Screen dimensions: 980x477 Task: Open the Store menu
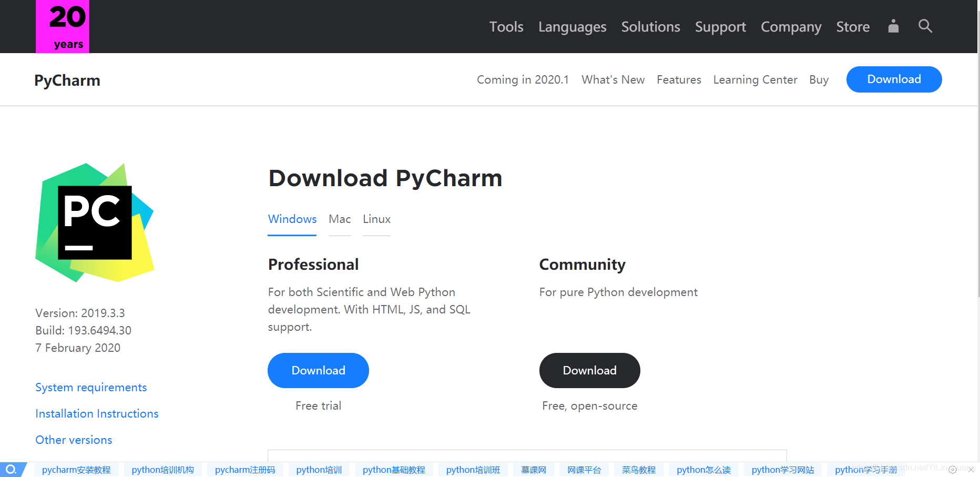point(853,27)
